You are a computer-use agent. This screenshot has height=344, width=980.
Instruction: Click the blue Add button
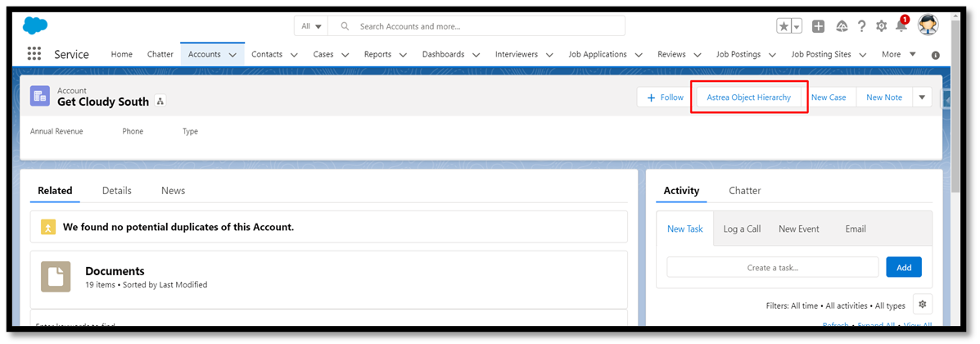pos(904,267)
